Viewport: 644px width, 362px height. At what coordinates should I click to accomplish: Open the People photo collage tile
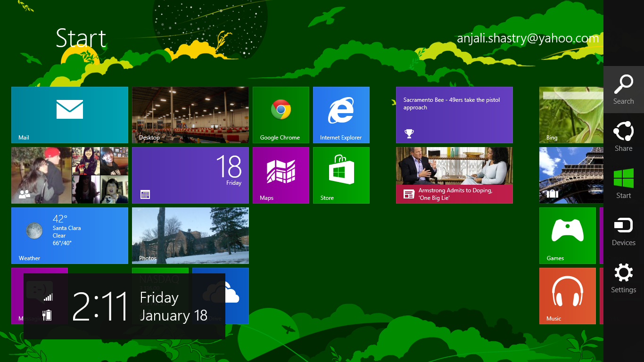pos(69,175)
